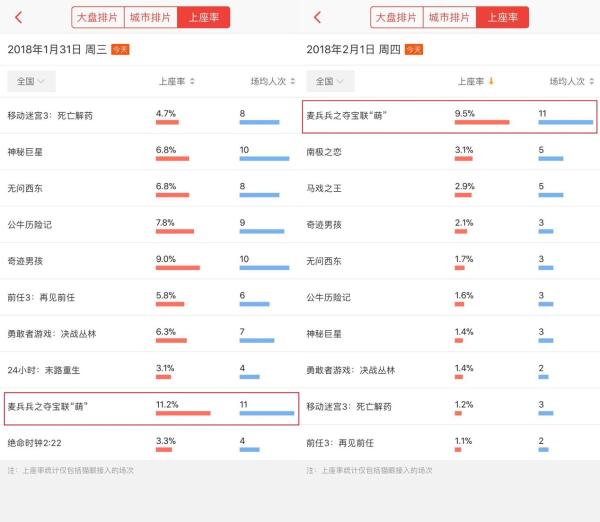Sort by 上座率 in the left panel

pos(177,81)
